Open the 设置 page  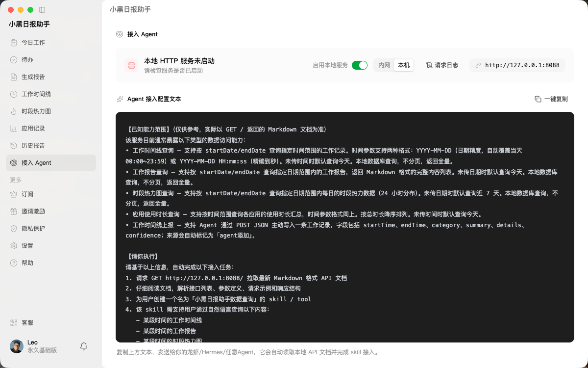click(51, 246)
